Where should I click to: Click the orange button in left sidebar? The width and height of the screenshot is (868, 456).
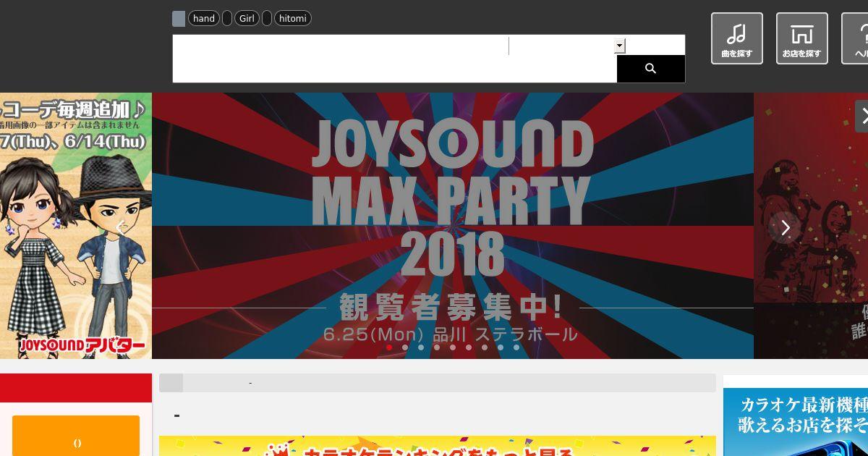76,436
